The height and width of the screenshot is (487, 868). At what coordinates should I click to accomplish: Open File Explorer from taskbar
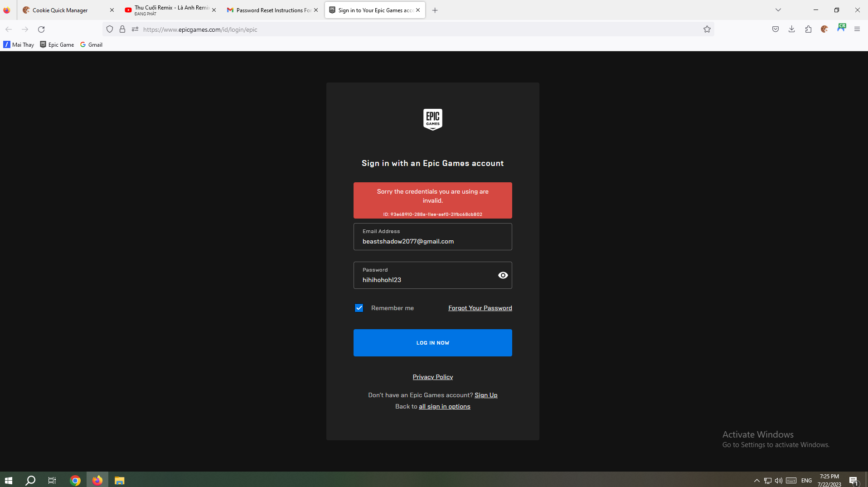119,480
